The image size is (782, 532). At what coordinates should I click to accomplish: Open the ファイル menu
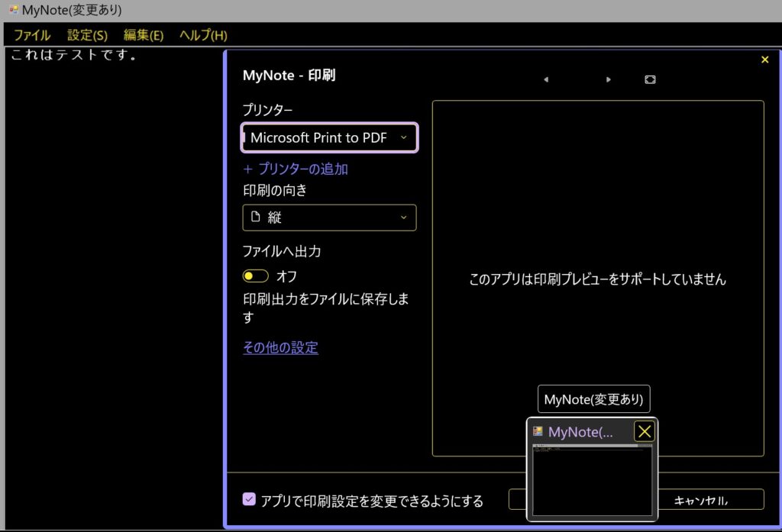coord(32,35)
